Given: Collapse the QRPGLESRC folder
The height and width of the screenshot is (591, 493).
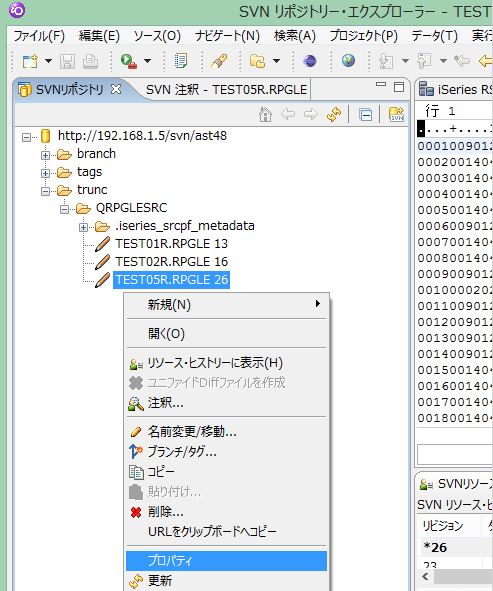Looking at the screenshot, I should pos(64,209).
